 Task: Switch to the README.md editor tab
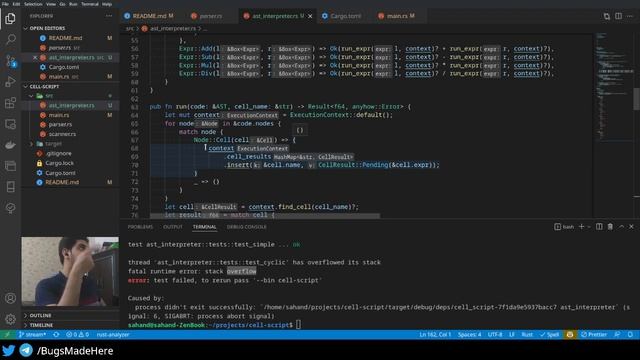[149, 16]
